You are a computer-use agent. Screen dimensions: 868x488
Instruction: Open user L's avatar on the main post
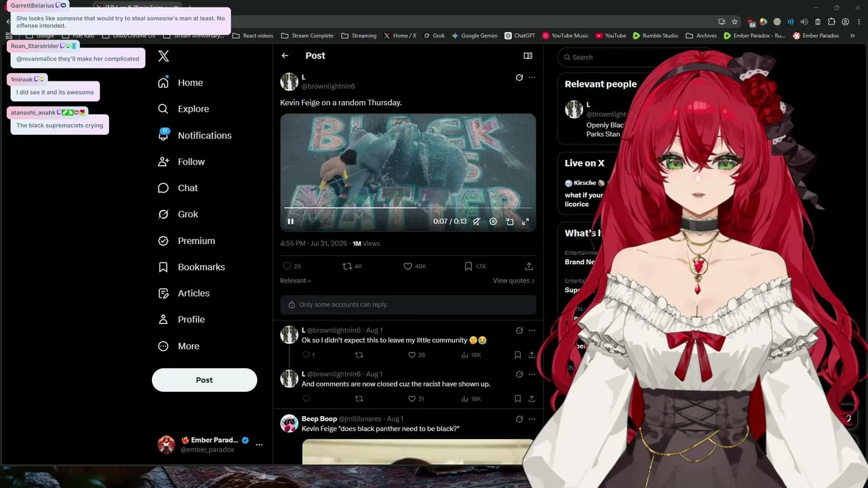(290, 81)
